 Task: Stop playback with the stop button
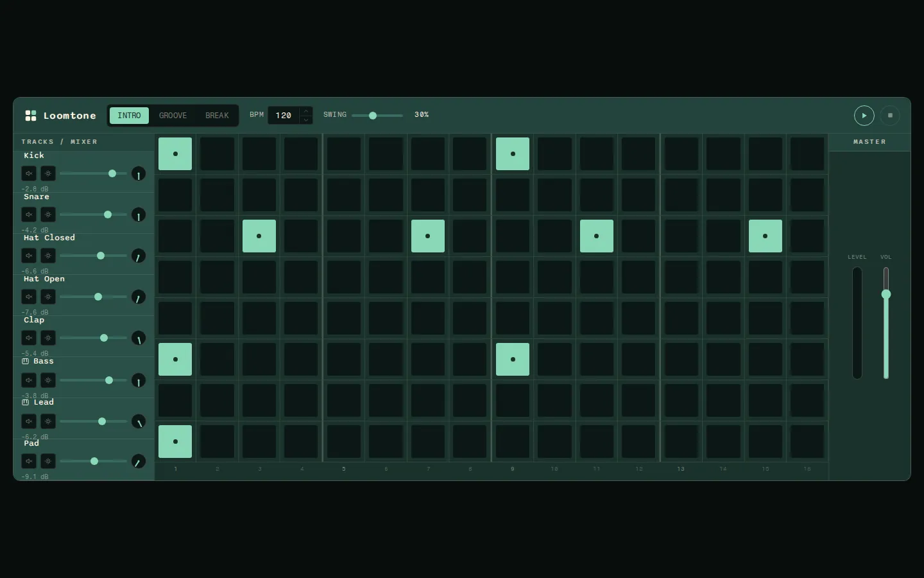(890, 116)
